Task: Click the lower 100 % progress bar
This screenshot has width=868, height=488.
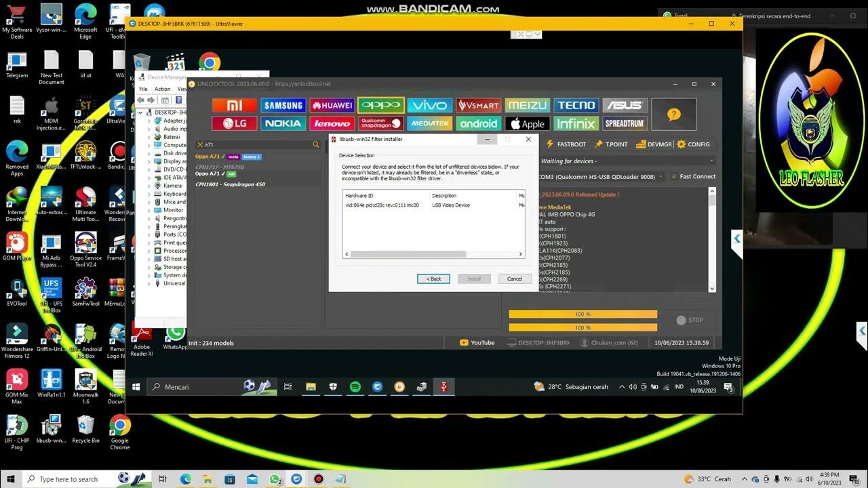Action: click(583, 328)
